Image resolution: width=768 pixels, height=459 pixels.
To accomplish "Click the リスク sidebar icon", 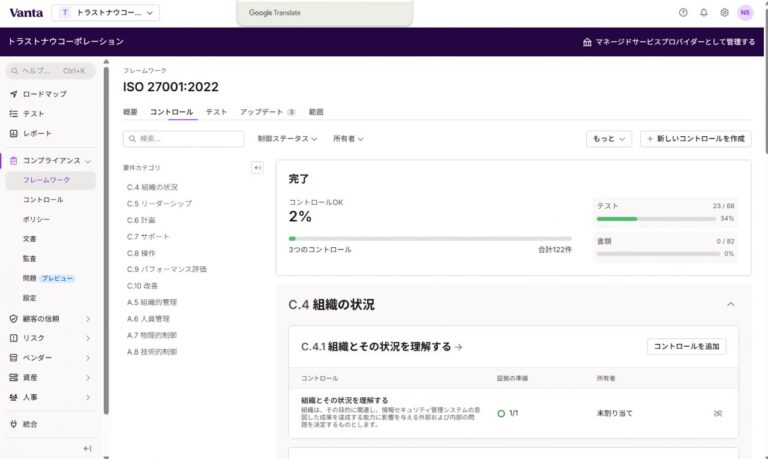I will (x=14, y=338).
